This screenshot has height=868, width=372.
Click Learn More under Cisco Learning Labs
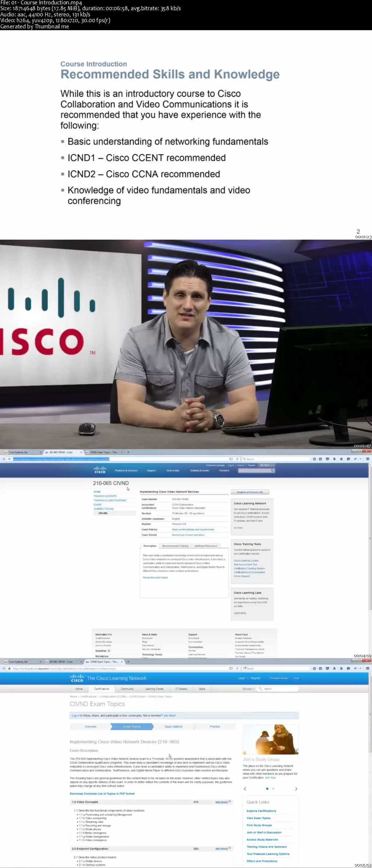[x=240, y=613]
